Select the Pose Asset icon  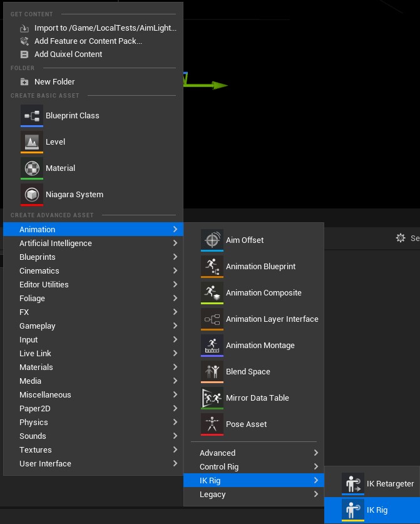(212, 424)
